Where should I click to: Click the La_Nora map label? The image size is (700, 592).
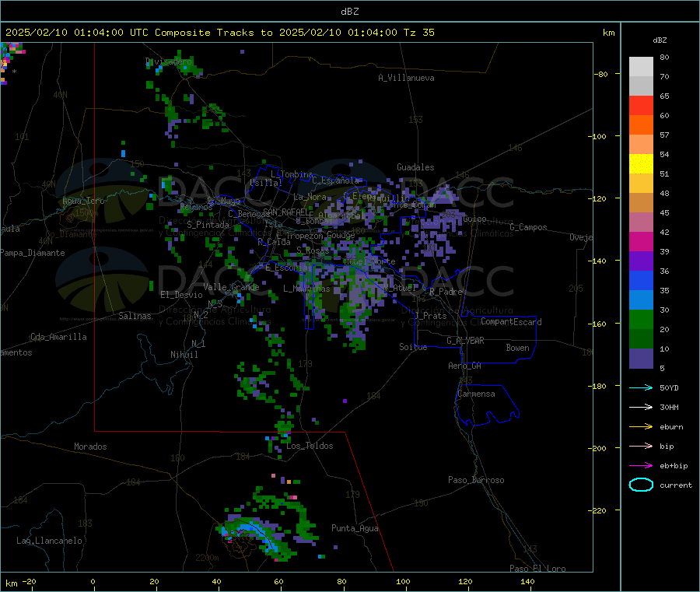(x=310, y=197)
